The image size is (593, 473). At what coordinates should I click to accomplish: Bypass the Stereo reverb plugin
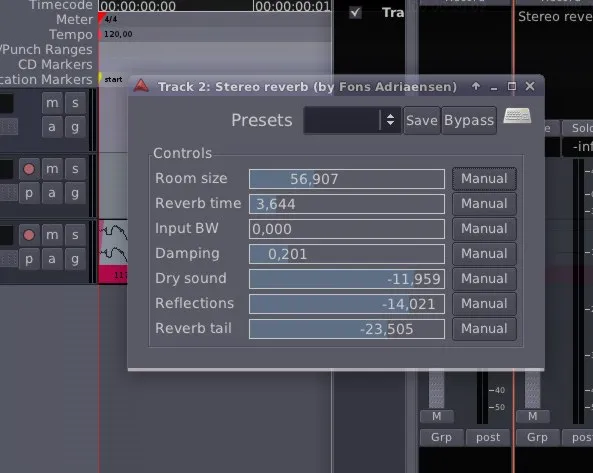pyautogui.click(x=469, y=120)
